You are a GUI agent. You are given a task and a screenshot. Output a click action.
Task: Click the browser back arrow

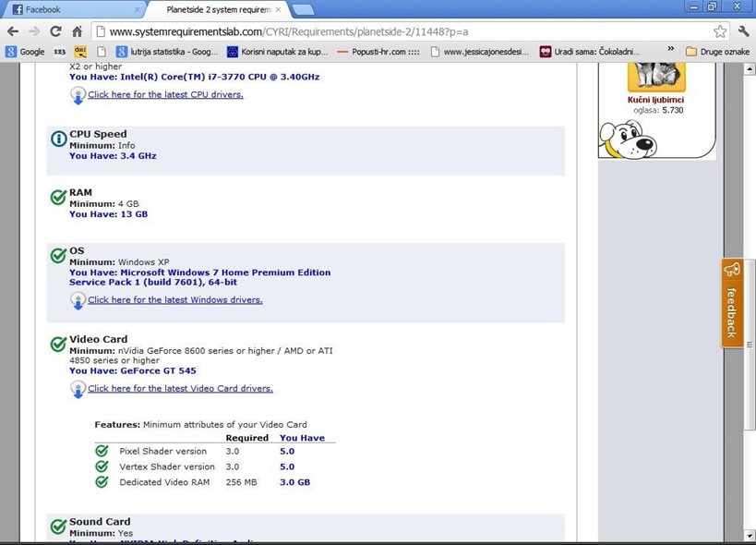[x=13, y=31]
